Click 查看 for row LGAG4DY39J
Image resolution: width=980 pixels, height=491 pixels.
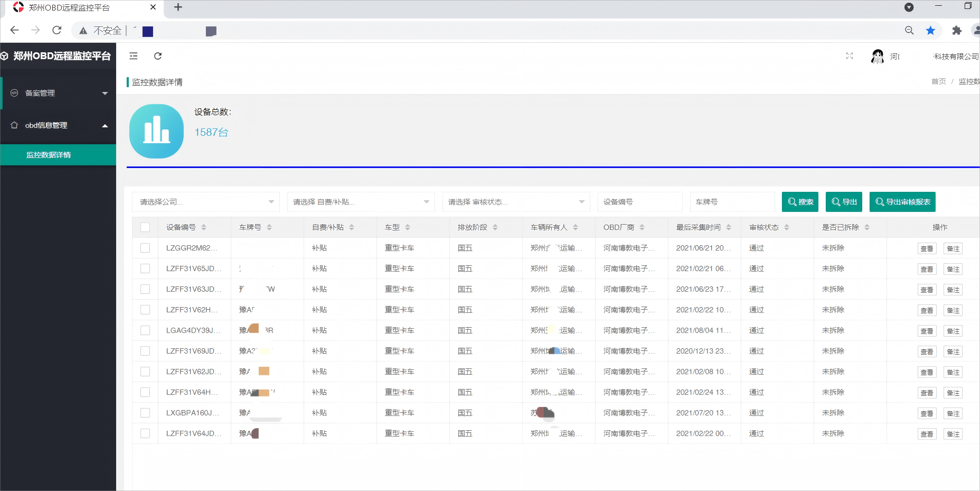927,331
